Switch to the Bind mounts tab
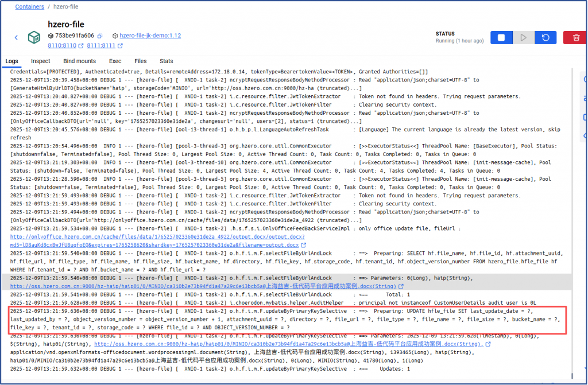The height and width of the screenshot is (385, 588). coord(79,61)
